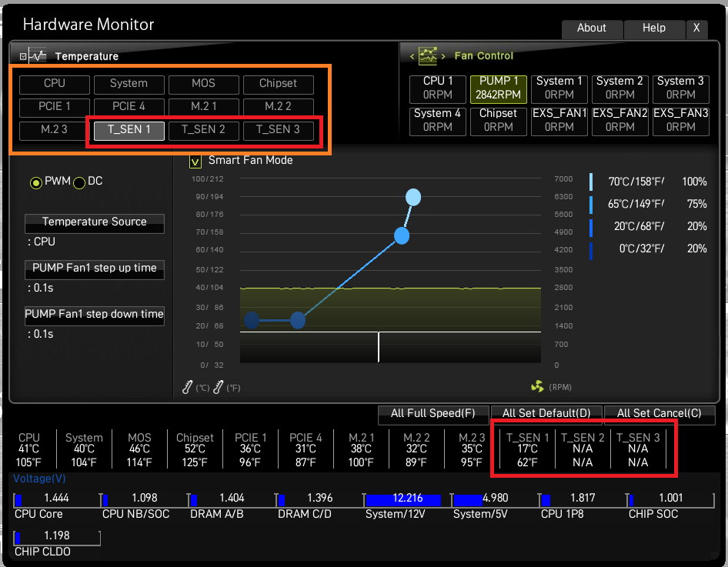Open PUMP Fan1 step up time setting
This screenshot has width=728, height=567.
pyautogui.click(x=94, y=269)
